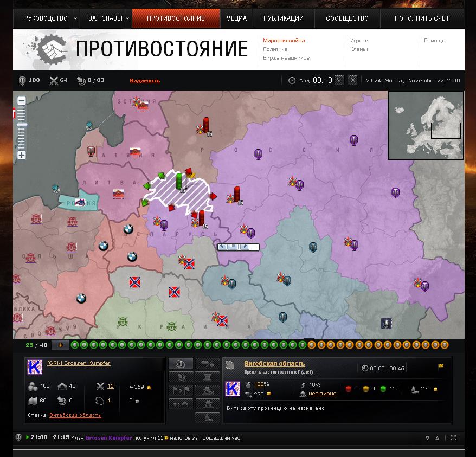Screen dimensions: 476x457
Task: Click the red tank emblem on the Latvian coast
Action: point(91,151)
